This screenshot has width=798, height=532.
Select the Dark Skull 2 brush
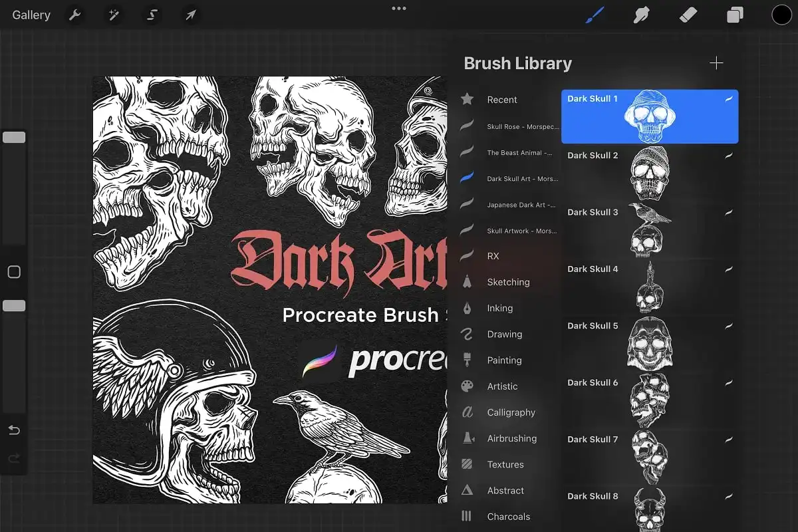650,174
